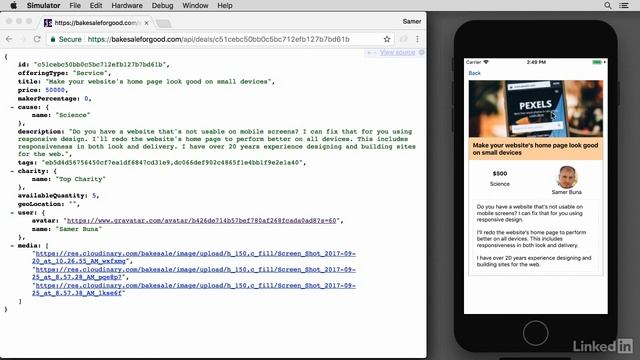Screen dimensions: 640x360
Task: Open the Help menu
Action: click(224, 5)
